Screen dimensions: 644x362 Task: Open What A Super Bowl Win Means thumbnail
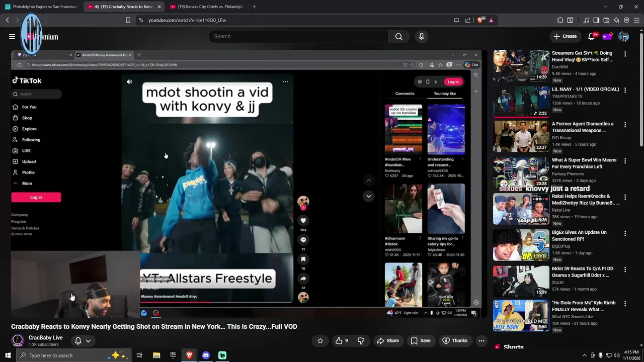click(521, 172)
